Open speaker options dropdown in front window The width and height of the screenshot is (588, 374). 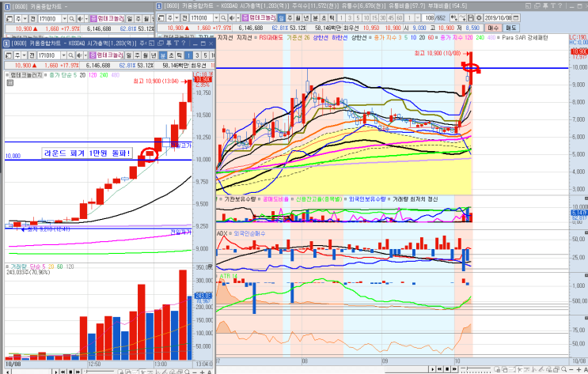(85, 55)
